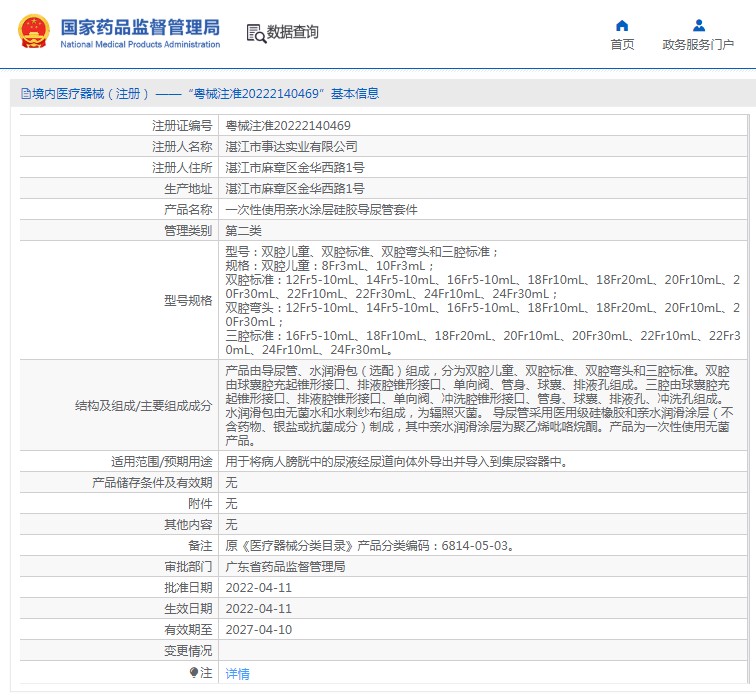This screenshot has width=756, height=700.
Task: Click the 生产地址 address value
Action: [295, 188]
